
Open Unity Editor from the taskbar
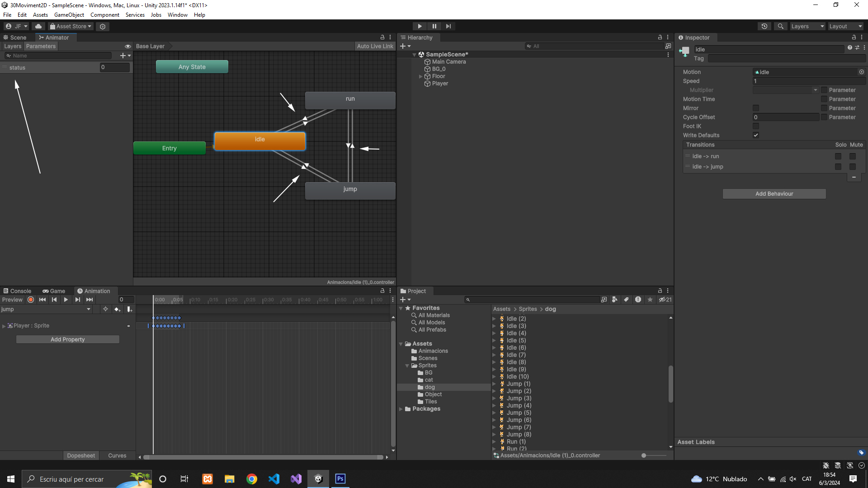point(318,479)
